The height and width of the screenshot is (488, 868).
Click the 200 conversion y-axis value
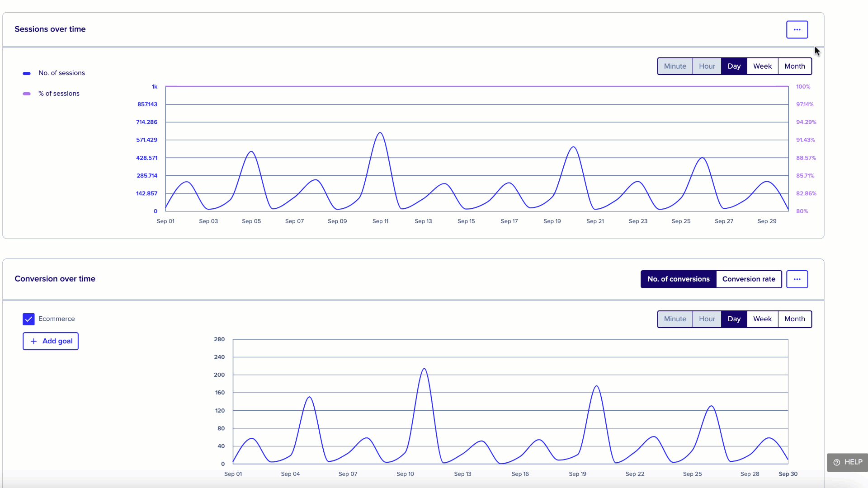pos(219,375)
